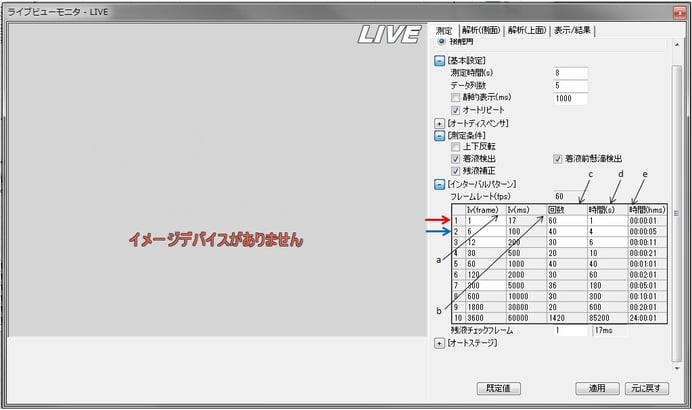Image resolution: width=692 pixels, height=410 pixels.
Task: Close the ライブビューモニタ window
Action: (x=679, y=12)
